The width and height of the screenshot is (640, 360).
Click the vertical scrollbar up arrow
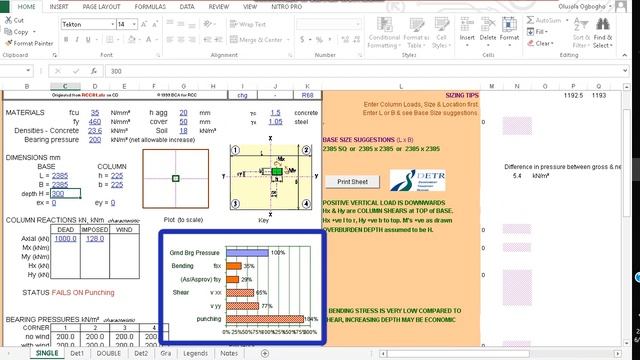[627, 87]
